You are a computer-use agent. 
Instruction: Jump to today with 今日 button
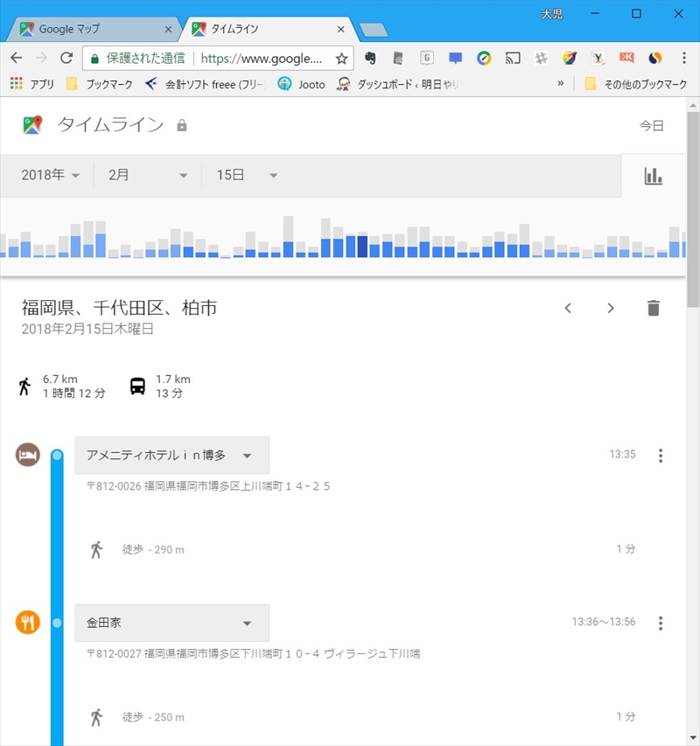pyautogui.click(x=652, y=126)
